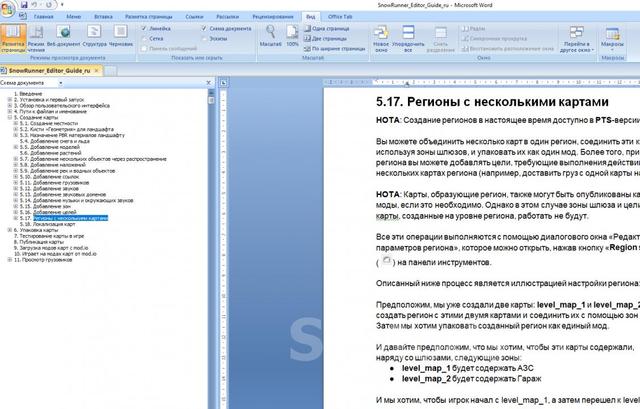Viewport: 640px width, 409px height.
Task: Click the document map vertical scrollbar thumb
Action: click(211, 100)
